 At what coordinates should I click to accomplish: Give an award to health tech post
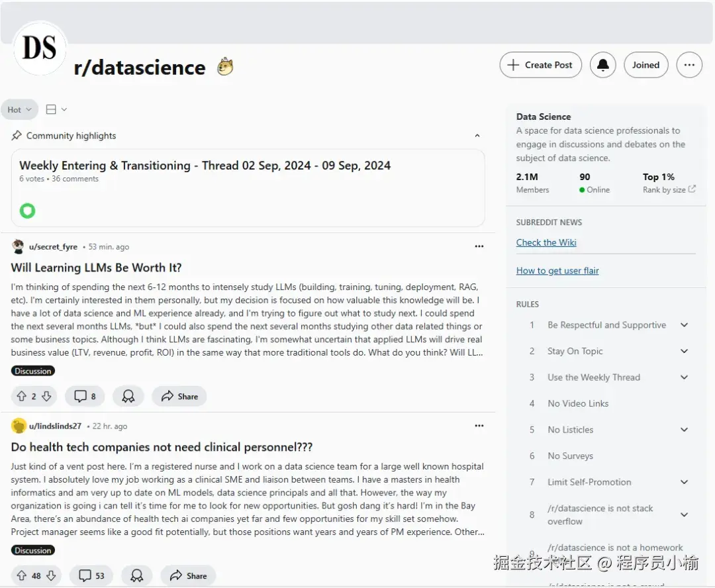click(x=137, y=575)
